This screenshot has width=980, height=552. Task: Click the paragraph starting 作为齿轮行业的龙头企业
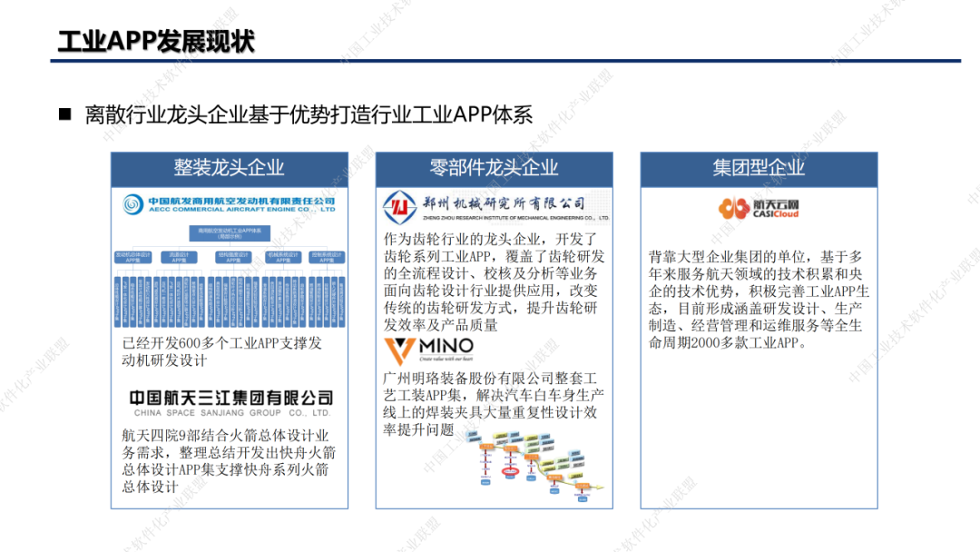[x=494, y=282]
